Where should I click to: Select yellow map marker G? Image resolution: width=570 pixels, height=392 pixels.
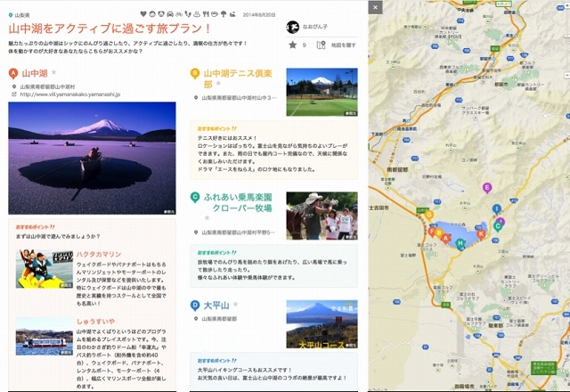tap(428, 216)
